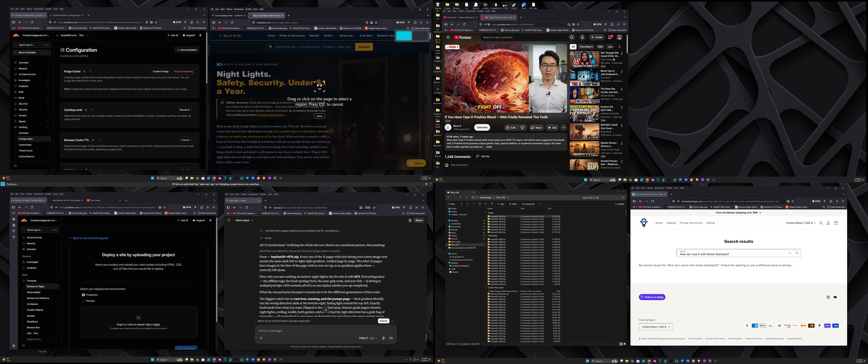The image size is (868, 364).
Task: Open YouTube notifications bell
Action: point(610,37)
